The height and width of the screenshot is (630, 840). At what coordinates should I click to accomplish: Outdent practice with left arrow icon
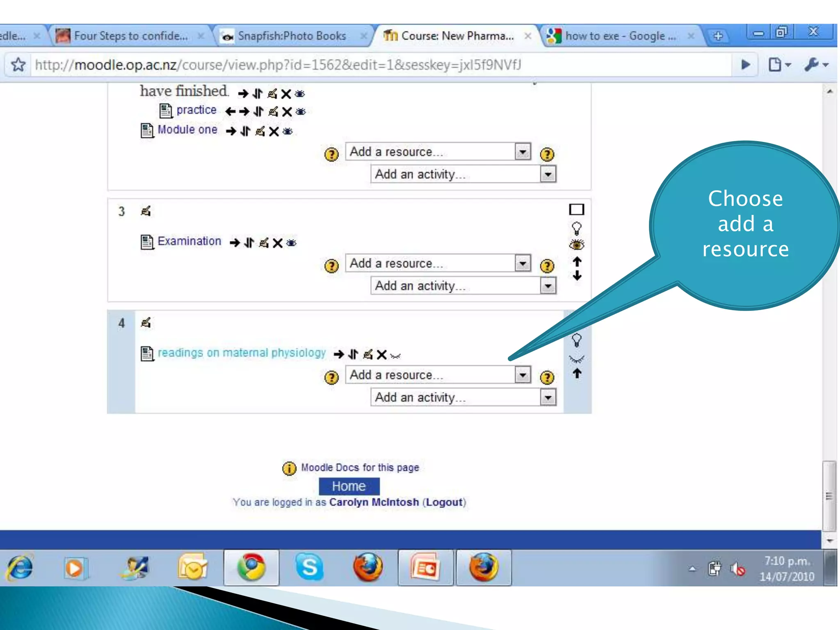coord(230,112)
